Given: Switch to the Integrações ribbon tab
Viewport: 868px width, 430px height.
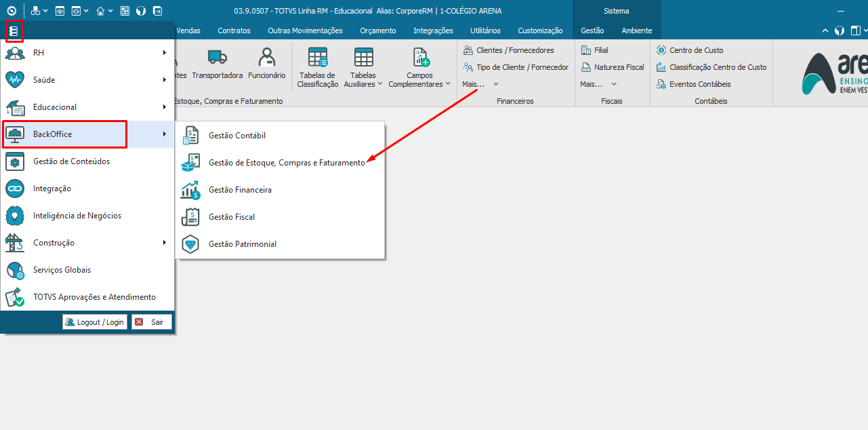Looking at the screenshot, I should point(433,31).
